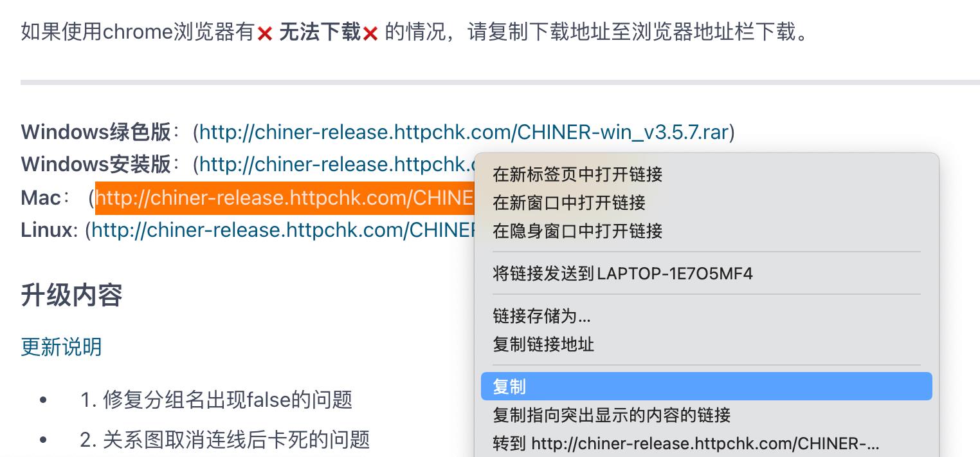Click the highlighted 复制 menu item
This screenshot has width=980, height=457.
(x=706, y=386)
